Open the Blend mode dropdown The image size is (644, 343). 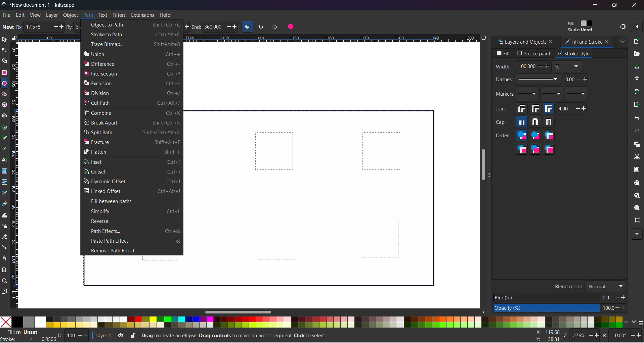[x=606, y=286]
